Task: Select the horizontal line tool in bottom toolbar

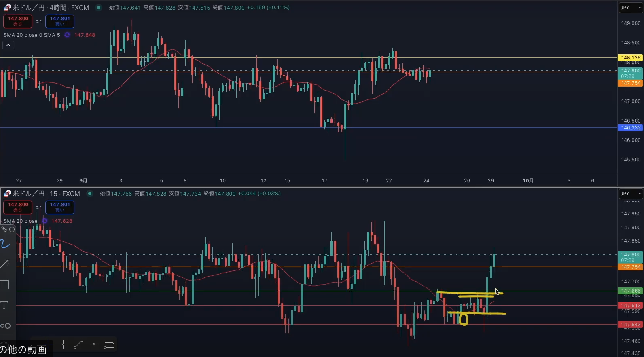Action: pos(94,344)
